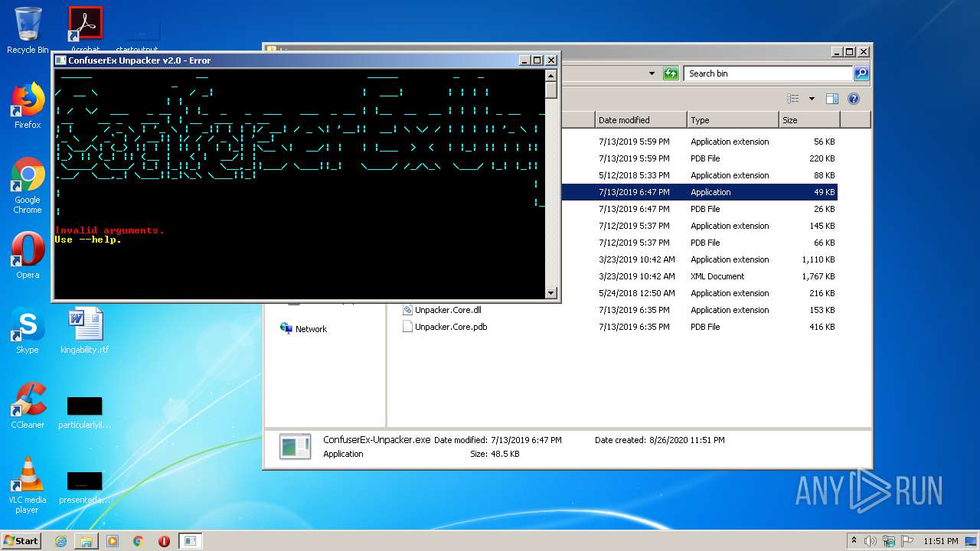
Task: Click Date created value in details pane
Action: click(687, 440)
